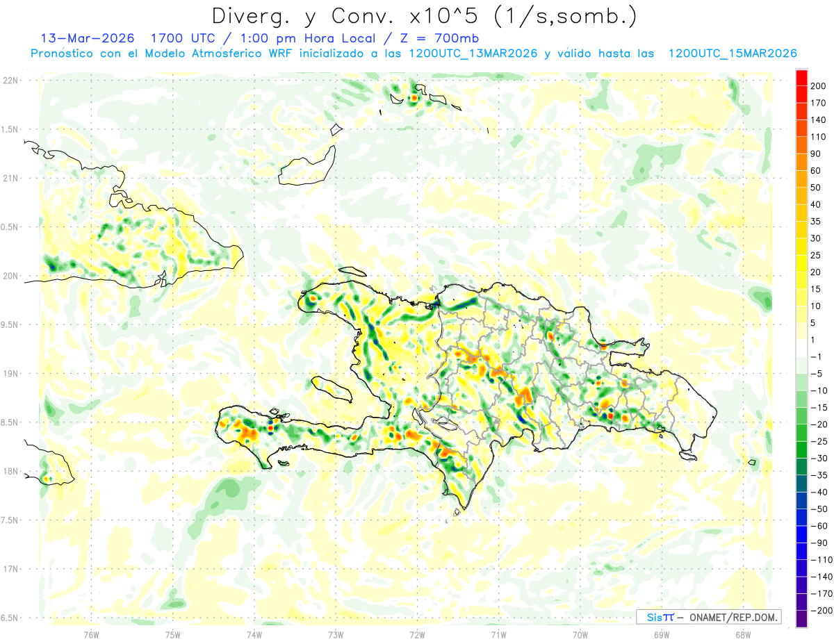Click the colorbar value "-10"

pyautogui.click(x=819, y=390)
